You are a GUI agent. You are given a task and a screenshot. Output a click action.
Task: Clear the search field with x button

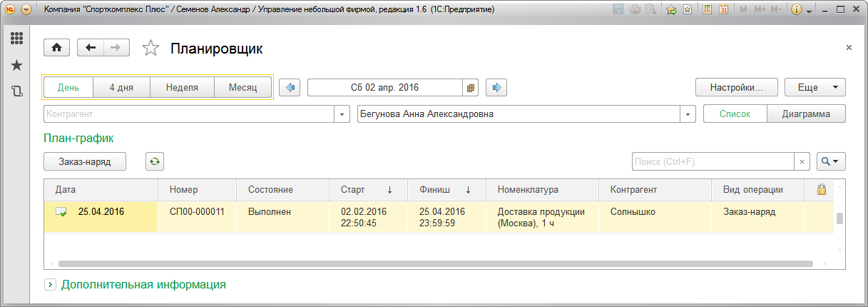(802, 161)
